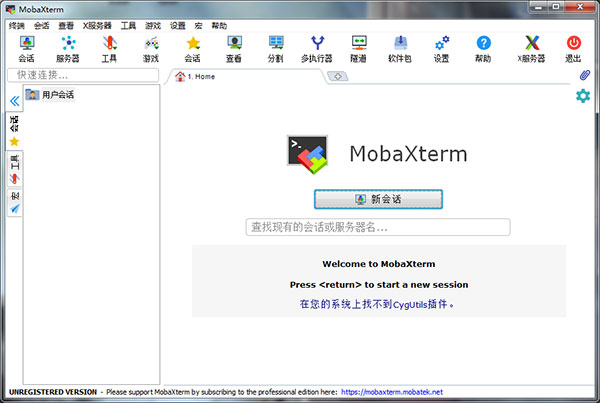Open the 设置 (Settings) toolbar icon

(442, 49)
